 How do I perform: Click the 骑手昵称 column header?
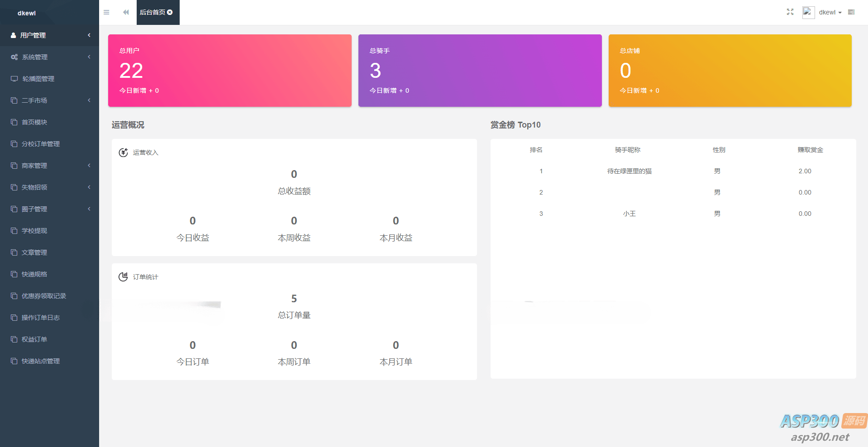coord(628,150)
